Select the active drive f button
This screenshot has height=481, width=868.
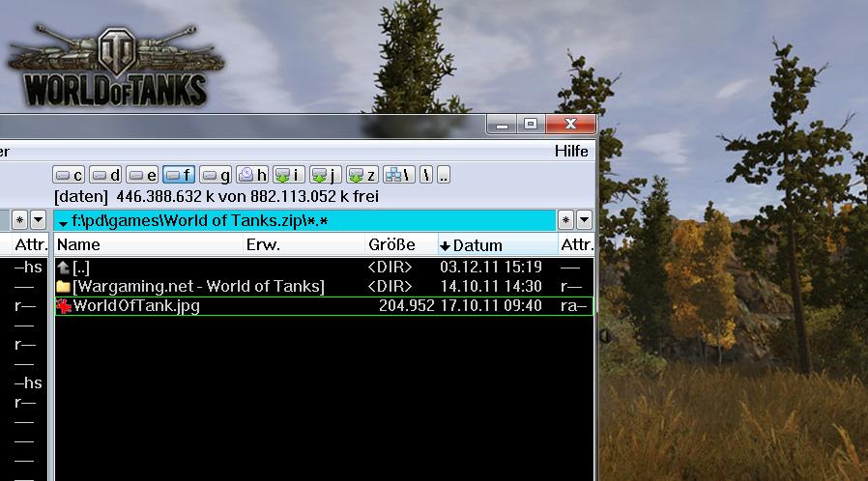point(178,175)
